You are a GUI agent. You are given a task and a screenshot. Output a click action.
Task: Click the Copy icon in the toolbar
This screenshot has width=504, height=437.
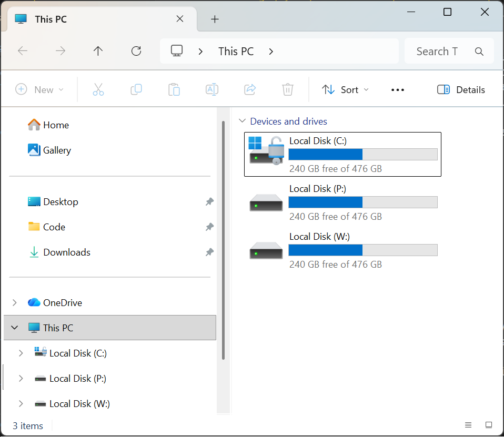click(x=136, y=89)
